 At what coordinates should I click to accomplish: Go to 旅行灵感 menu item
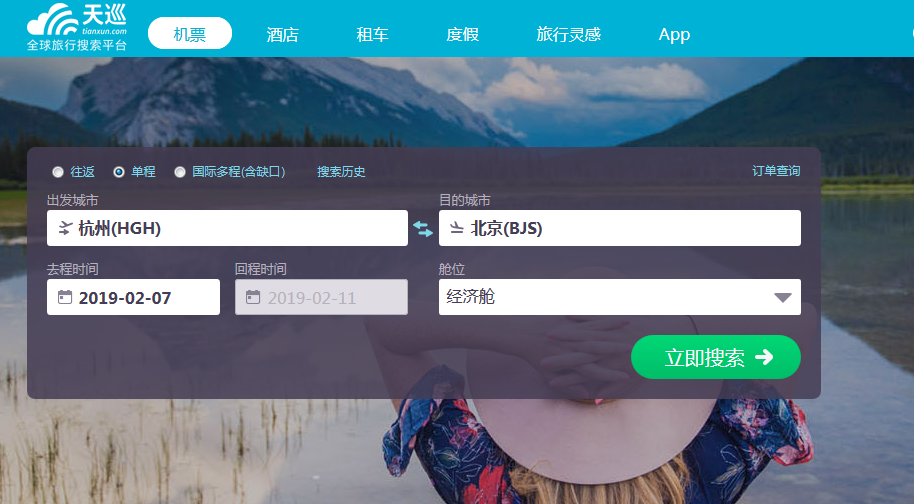coord(568,34)
